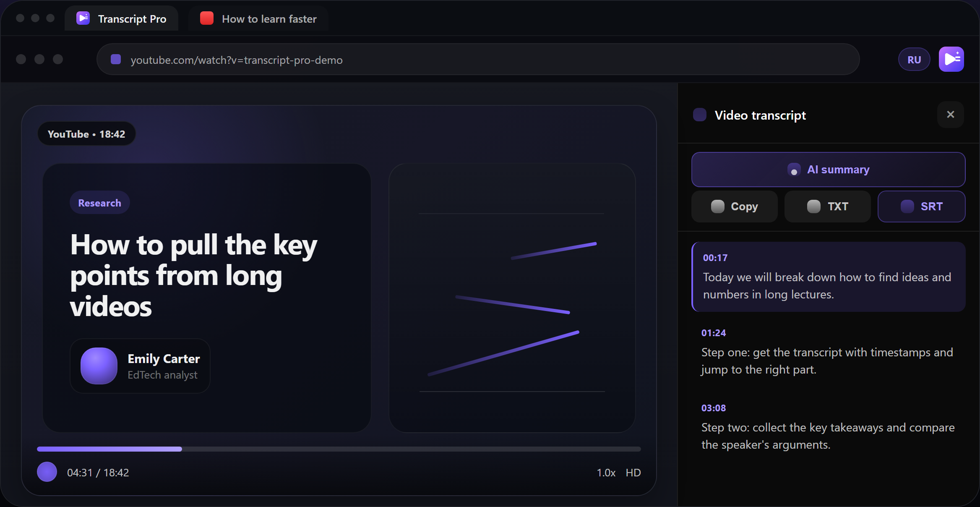The height and width of the screenshot is (507, 980).
Task: Open the Transcript Pro extension icon
Action: point(951,59)
